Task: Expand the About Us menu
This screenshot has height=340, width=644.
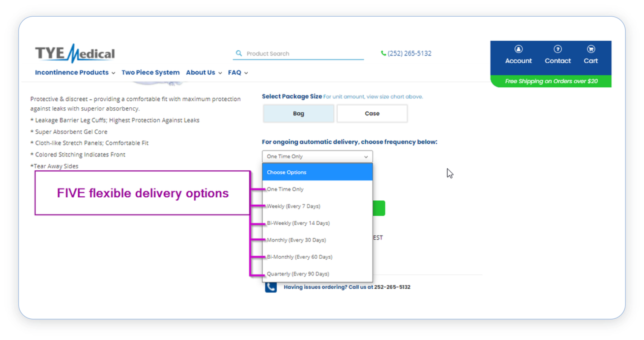Action: 204,72
